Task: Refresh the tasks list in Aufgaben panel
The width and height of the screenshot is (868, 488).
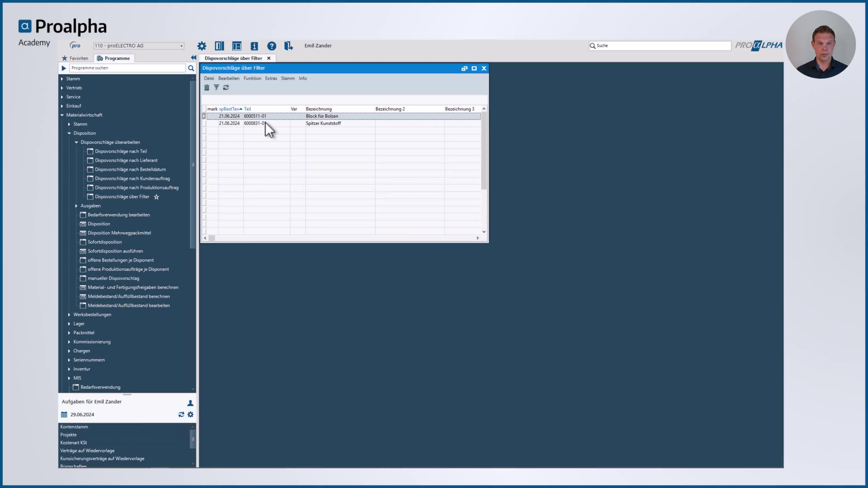Action: 181,415
